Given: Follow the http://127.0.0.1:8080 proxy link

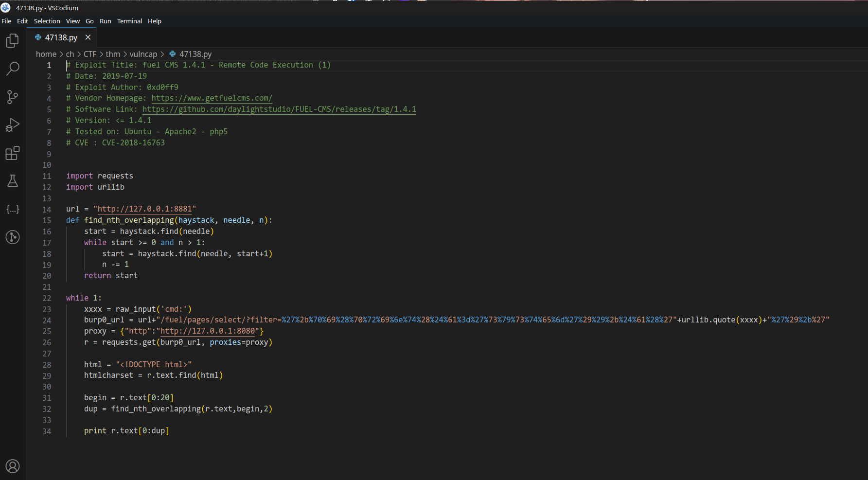Looking at the screenshot, I should [x=208, y=331].
